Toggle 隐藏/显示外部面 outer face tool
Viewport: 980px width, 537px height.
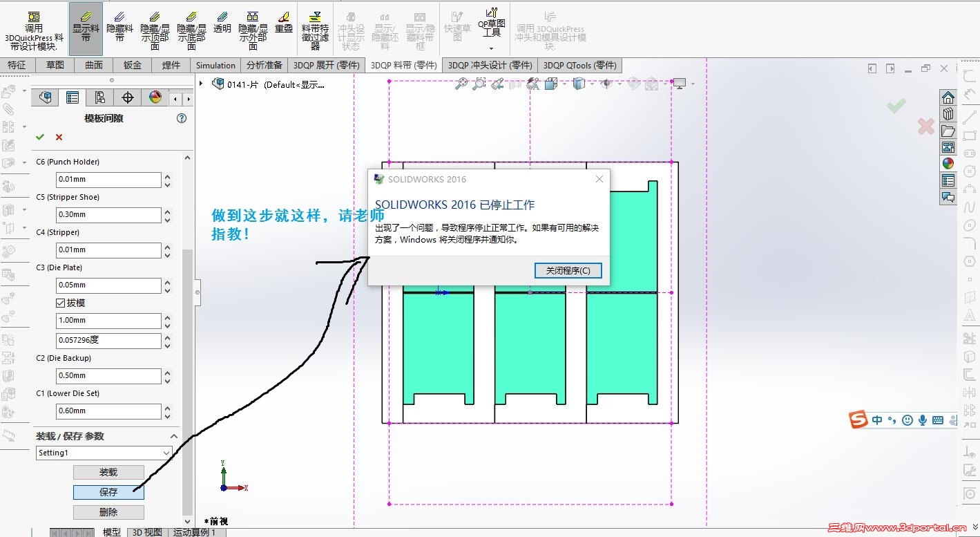253,31
